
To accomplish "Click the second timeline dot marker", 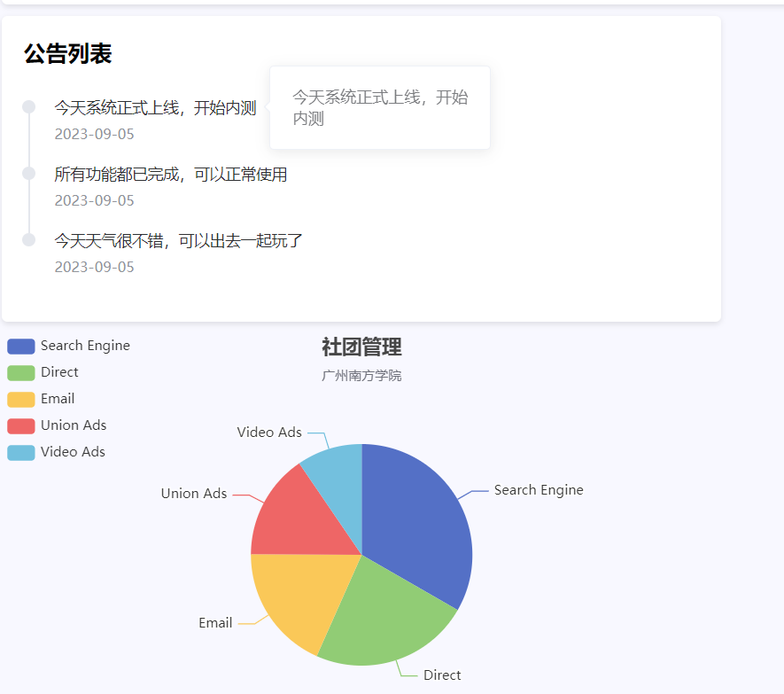I will click(x=28, y=173).
